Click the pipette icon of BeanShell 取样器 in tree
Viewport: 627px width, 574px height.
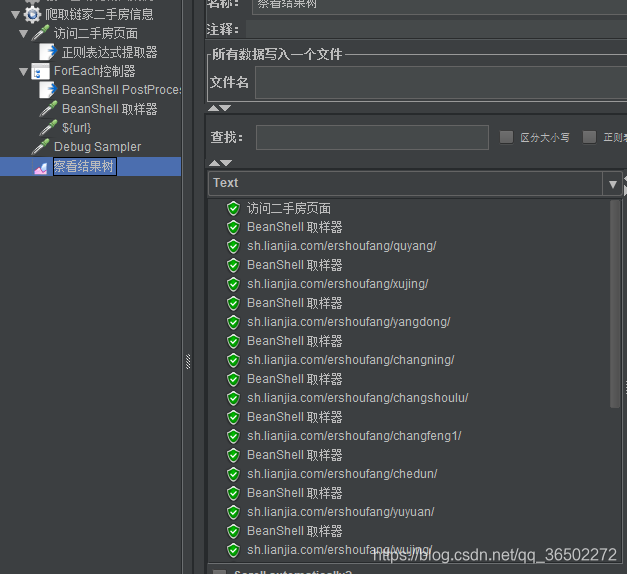pos(48,109)
